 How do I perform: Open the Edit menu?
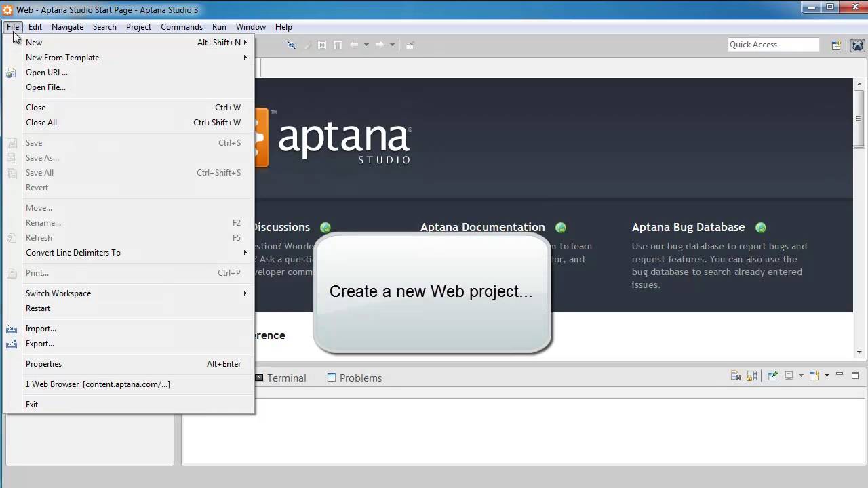[x=35, y=27]
